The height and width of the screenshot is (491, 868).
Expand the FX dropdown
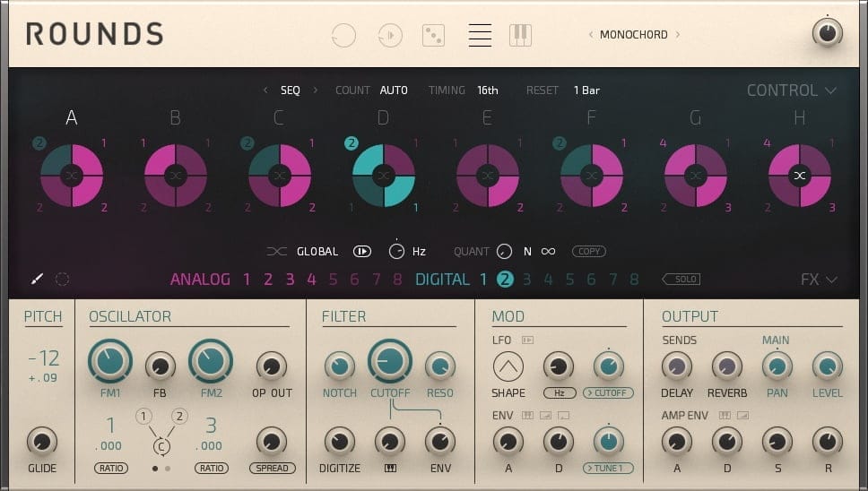point(819,280)
